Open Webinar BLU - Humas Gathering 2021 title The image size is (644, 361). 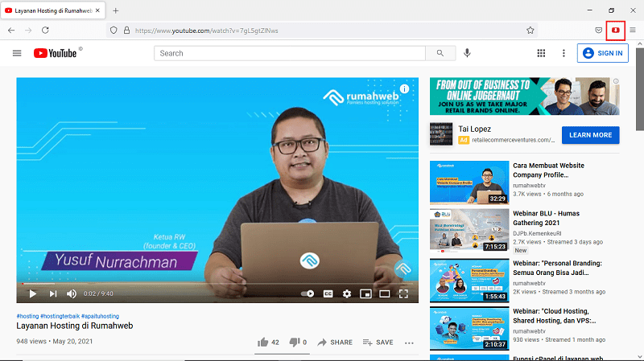546,218
